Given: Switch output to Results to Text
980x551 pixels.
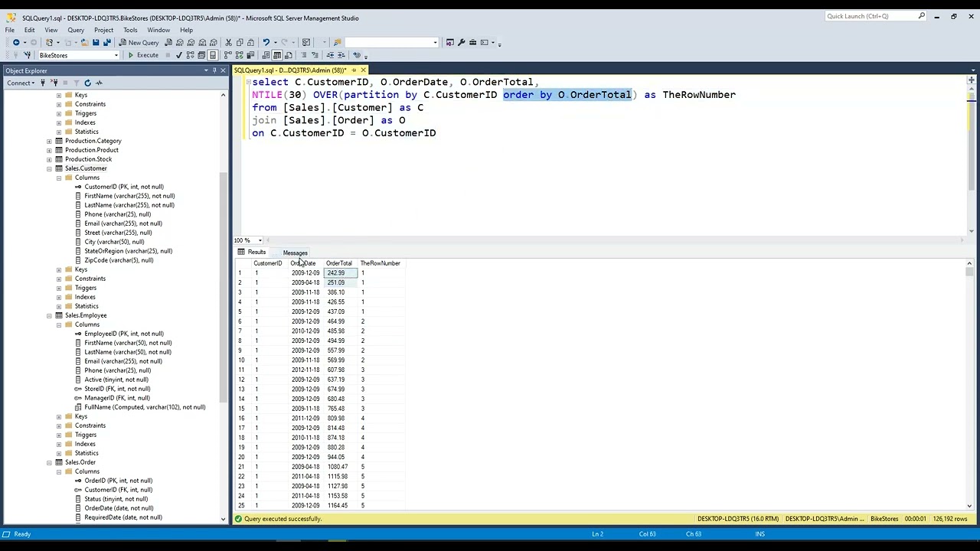Looking at the screenshot, I should click(266, 55).
